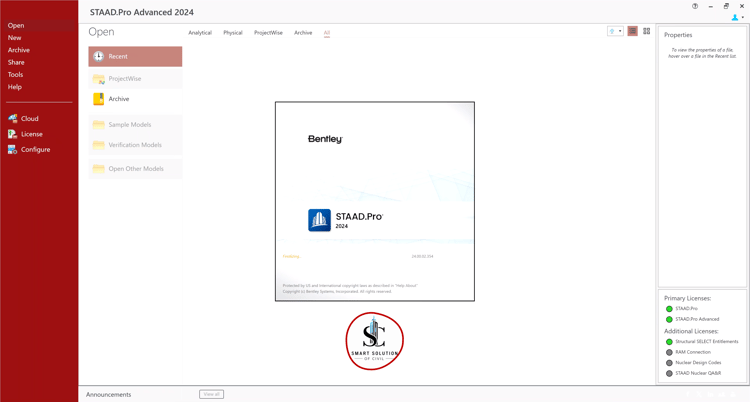
Task: Select the Physical filter tab
Action: point(233,33)
